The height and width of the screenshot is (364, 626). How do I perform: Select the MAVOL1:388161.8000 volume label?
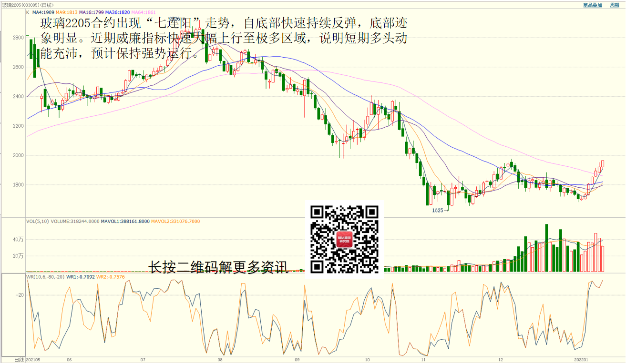125,221
